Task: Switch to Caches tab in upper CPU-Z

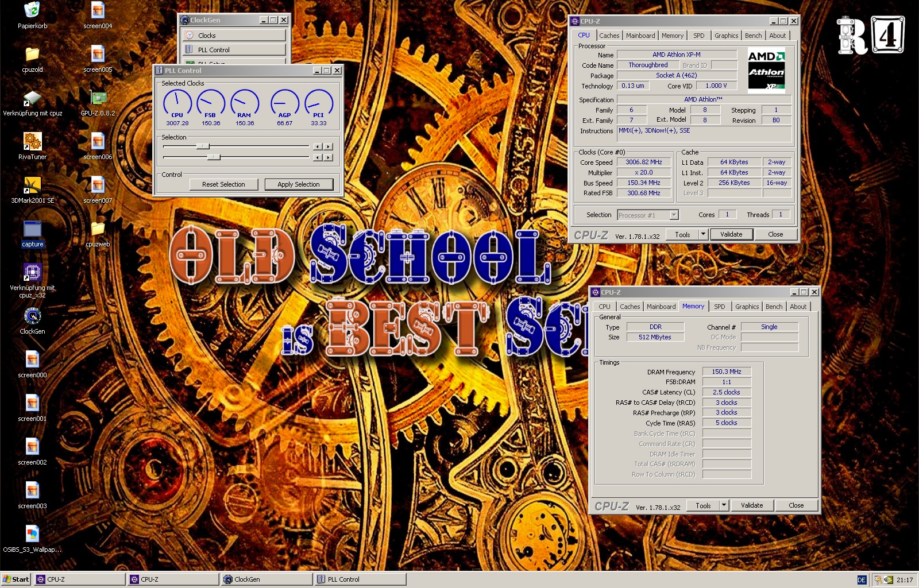Action: point(609,36)
